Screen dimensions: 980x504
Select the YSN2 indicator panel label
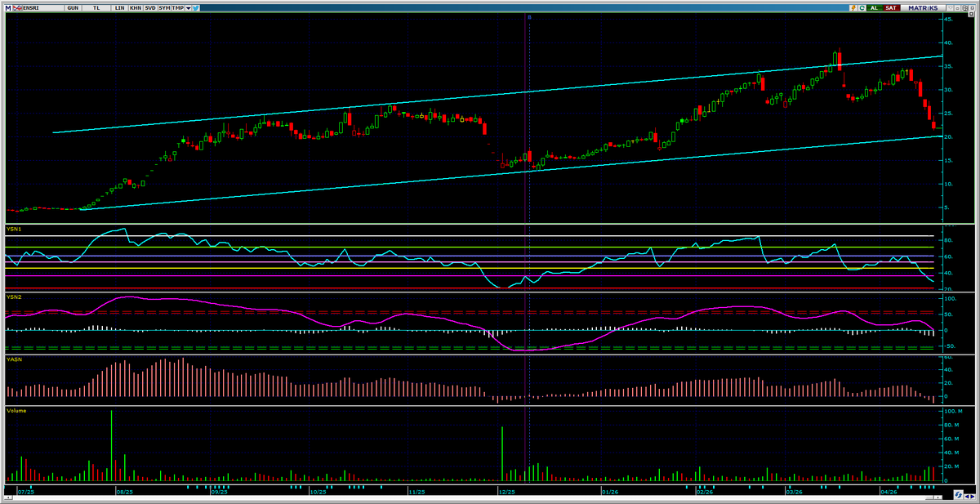click(12, 297)
